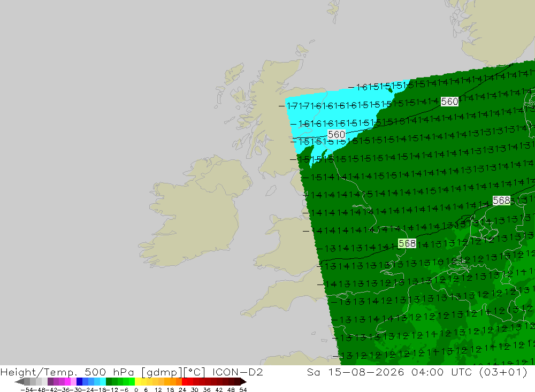Pick the cyan swatch in the legend
The width and height of the screenshot is (535, 392).
click(103, 382)
